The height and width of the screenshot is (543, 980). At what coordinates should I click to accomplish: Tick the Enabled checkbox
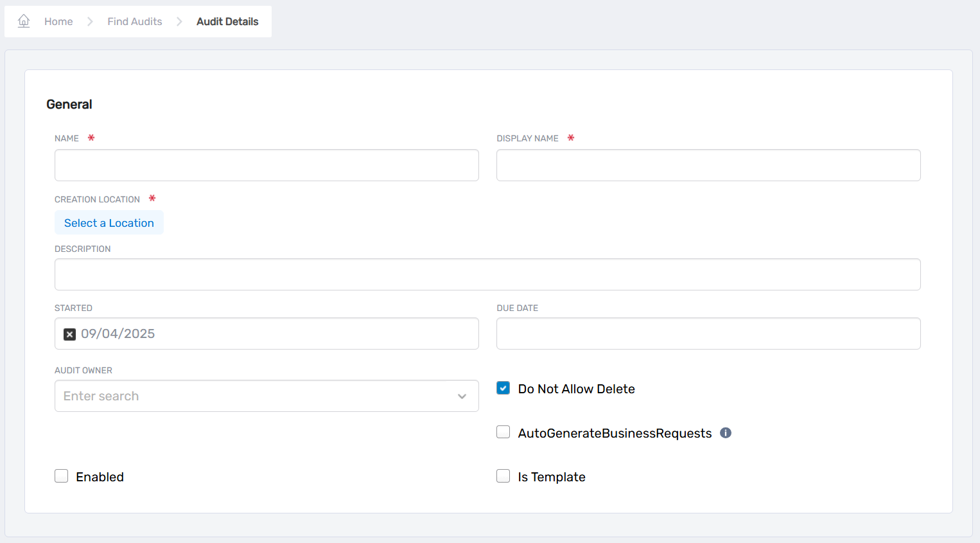tap(62, 476)
